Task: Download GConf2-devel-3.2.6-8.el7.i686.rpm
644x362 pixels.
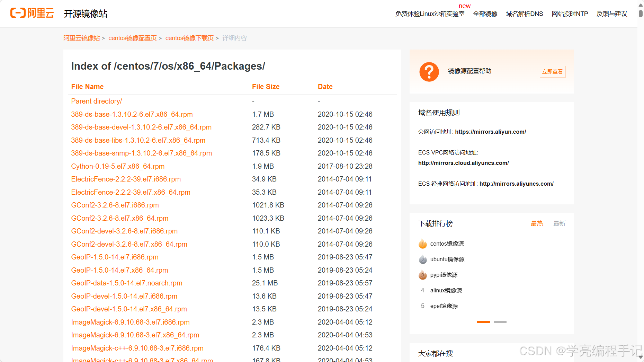Action: [x=124, y=231]
